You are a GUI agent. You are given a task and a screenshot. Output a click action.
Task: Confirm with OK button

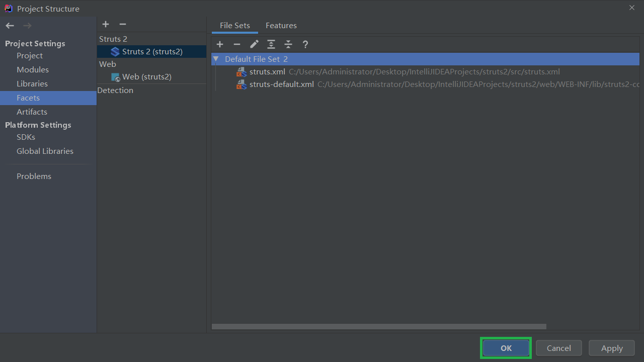click(x=506, y=348)
